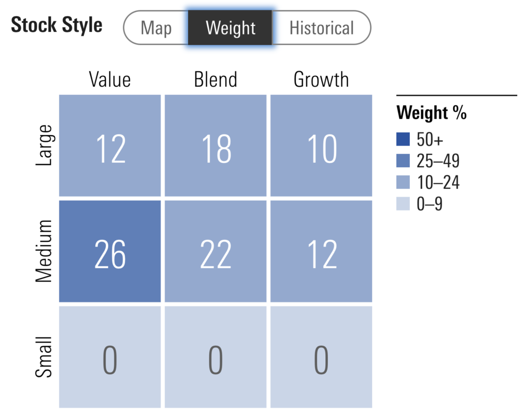Viewport: 528px width, 420px height.
Task: Click the Medium row label
Action: (44, 251)
